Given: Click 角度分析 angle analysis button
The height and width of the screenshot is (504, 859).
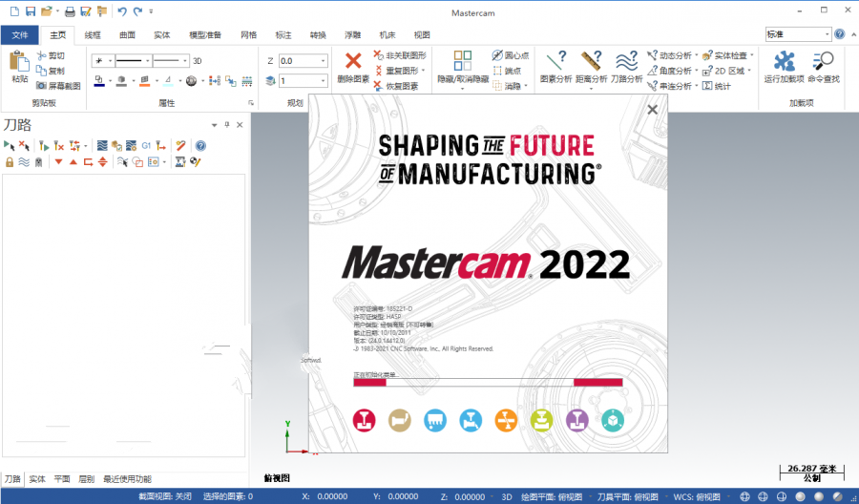Looking at the screenshot, I should 669,71.
